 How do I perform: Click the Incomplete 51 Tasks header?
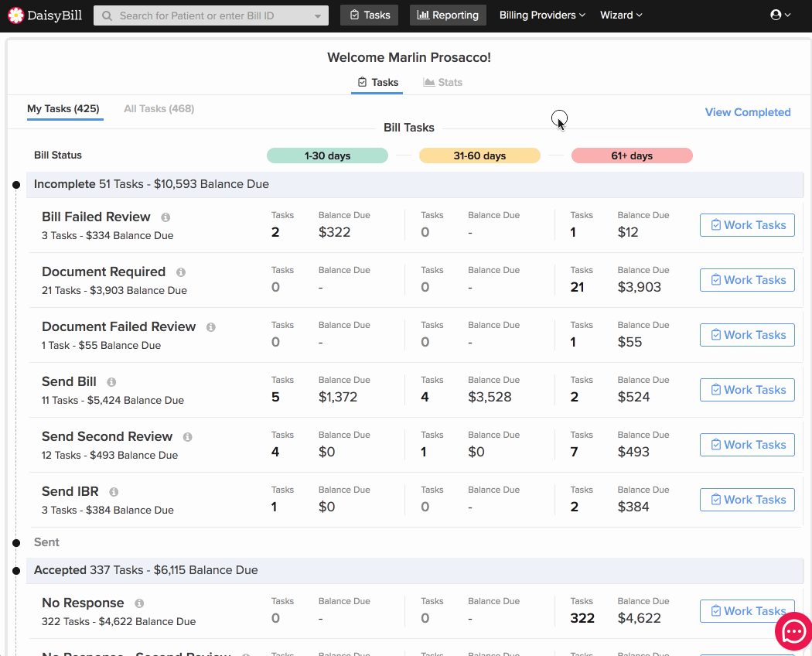tap(415, 184)
